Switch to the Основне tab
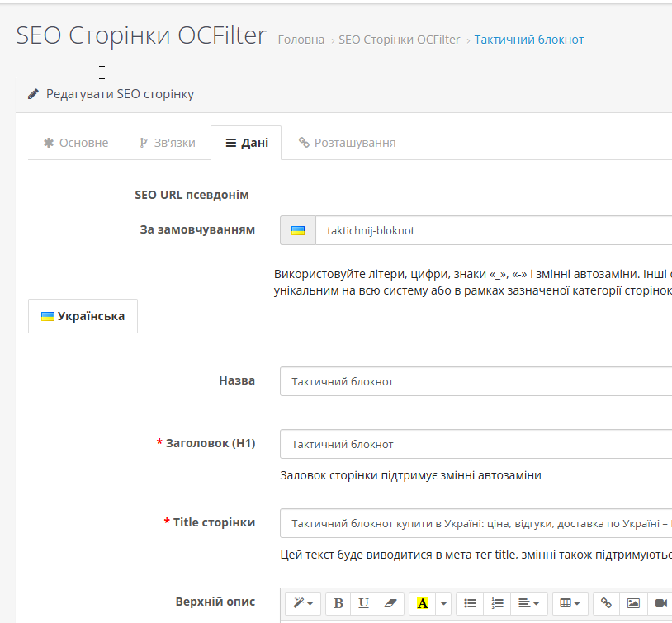This screenshot has width=672, height=623. (76, 143)
